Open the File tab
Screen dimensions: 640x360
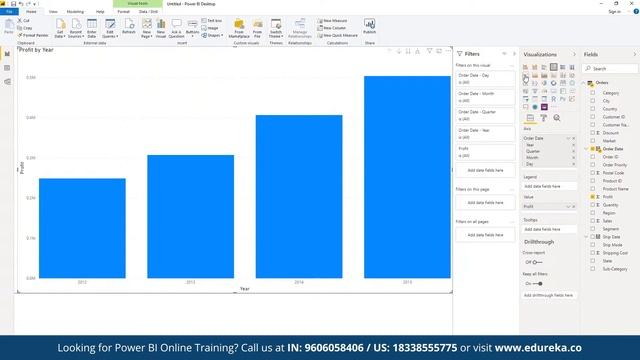coord(9,11)
